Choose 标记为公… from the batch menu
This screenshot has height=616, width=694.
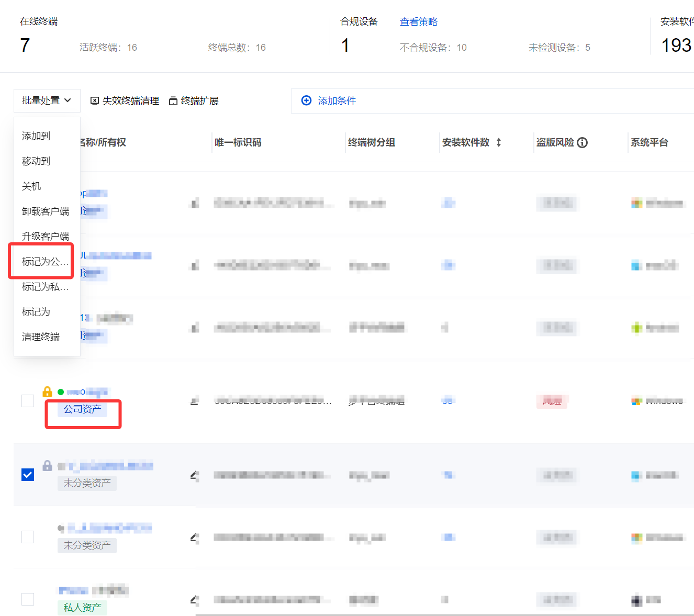[45, 262]
